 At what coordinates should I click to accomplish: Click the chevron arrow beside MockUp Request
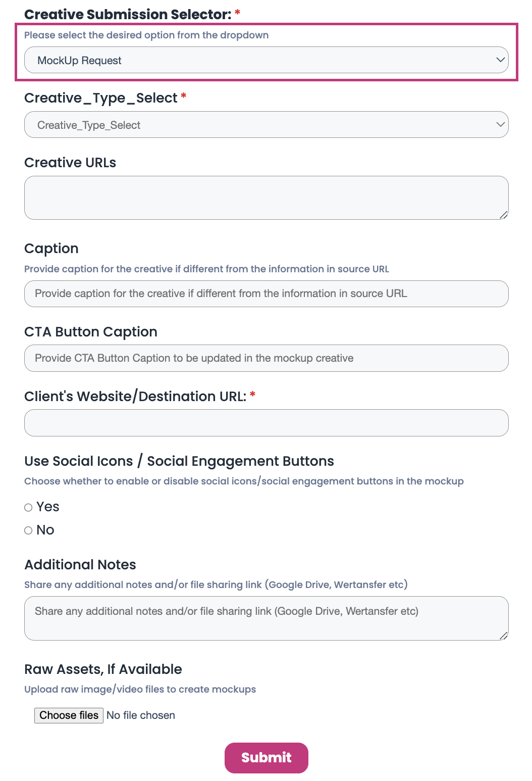point(500,60)
